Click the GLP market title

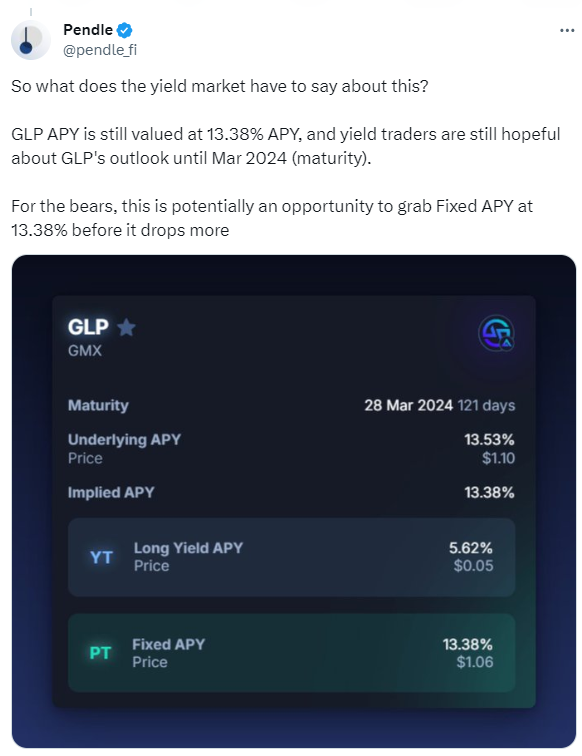point(88,327)
